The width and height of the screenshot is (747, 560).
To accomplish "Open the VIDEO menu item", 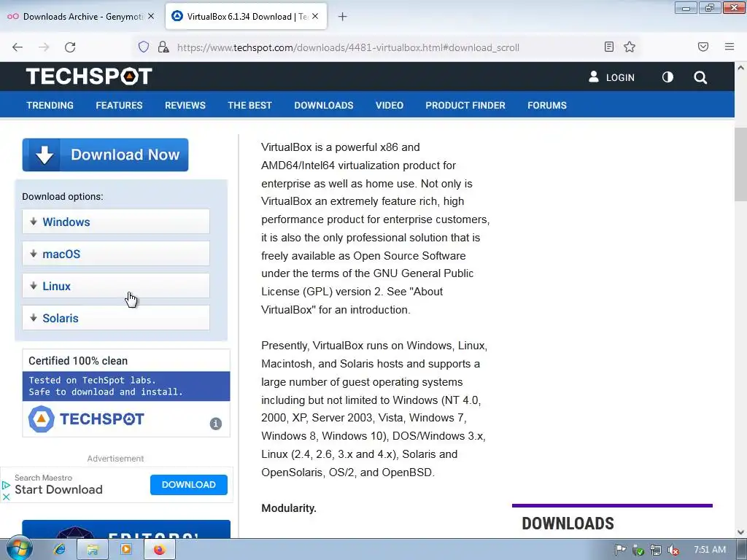I will (x=390, y=105).
